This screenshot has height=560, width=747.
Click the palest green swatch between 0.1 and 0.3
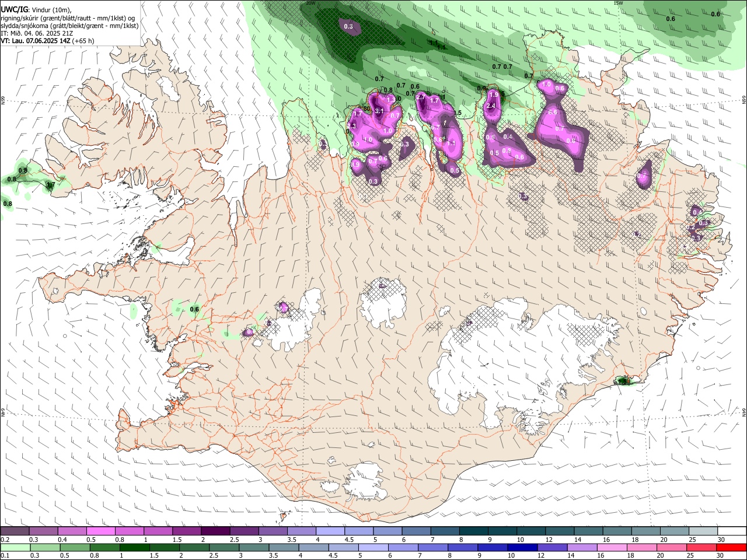(16, 547)
